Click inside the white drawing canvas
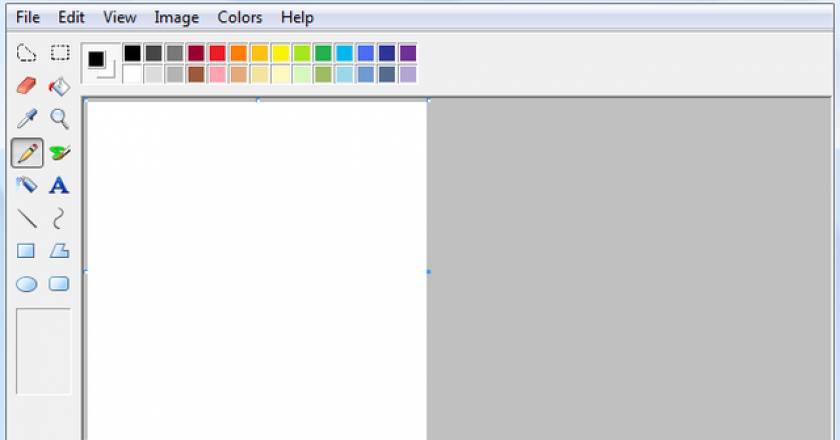840x440 pixels. coord(257,271)
